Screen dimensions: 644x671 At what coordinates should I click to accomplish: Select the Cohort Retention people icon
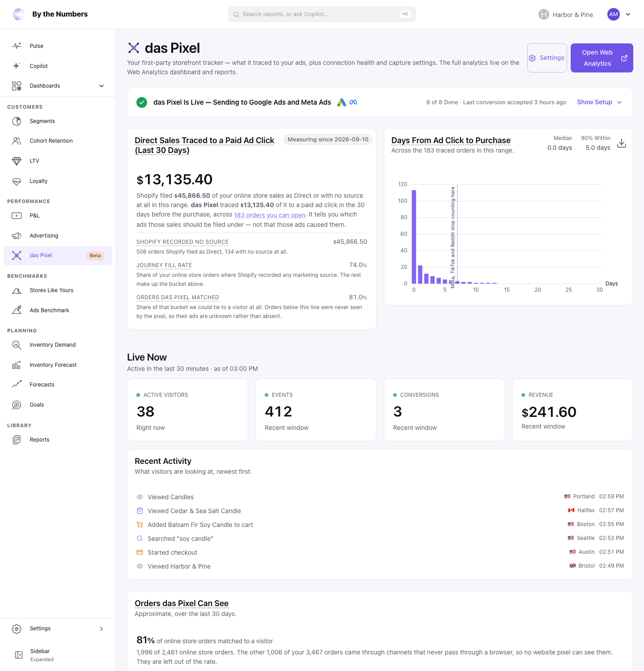17,141
